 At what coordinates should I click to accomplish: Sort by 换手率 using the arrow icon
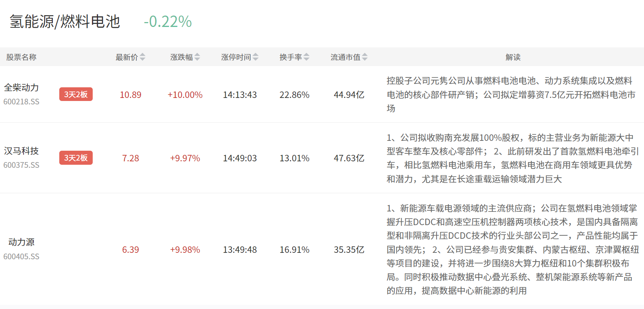(x=307, y=57)
